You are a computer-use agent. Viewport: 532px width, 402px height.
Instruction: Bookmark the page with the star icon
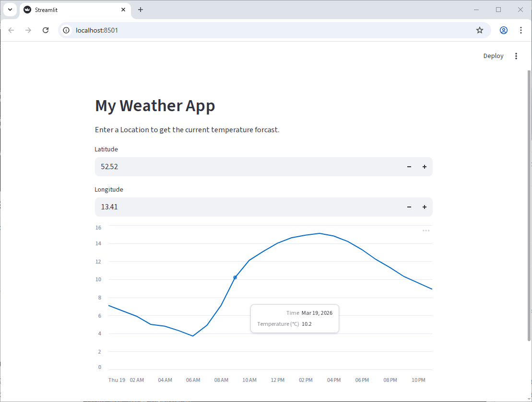tap(480, 30)
